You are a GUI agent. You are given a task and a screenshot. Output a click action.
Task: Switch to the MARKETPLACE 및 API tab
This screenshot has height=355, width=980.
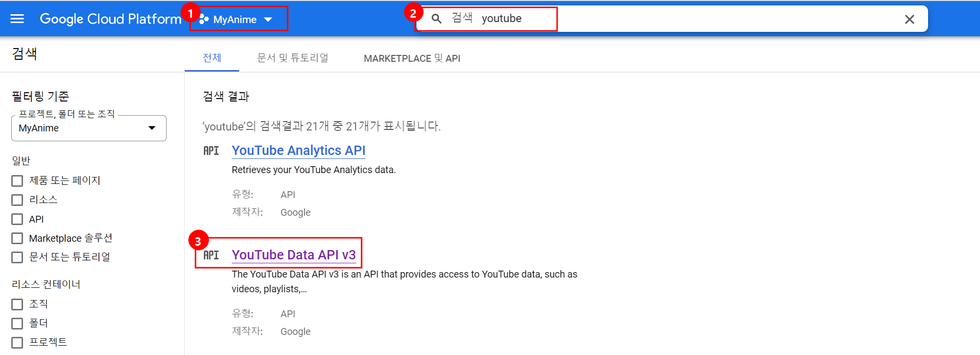[x=412, y=58]
